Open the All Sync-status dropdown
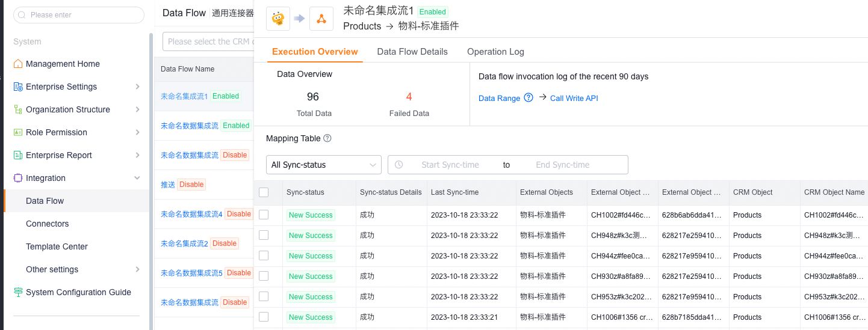 [x=323, y=165]
